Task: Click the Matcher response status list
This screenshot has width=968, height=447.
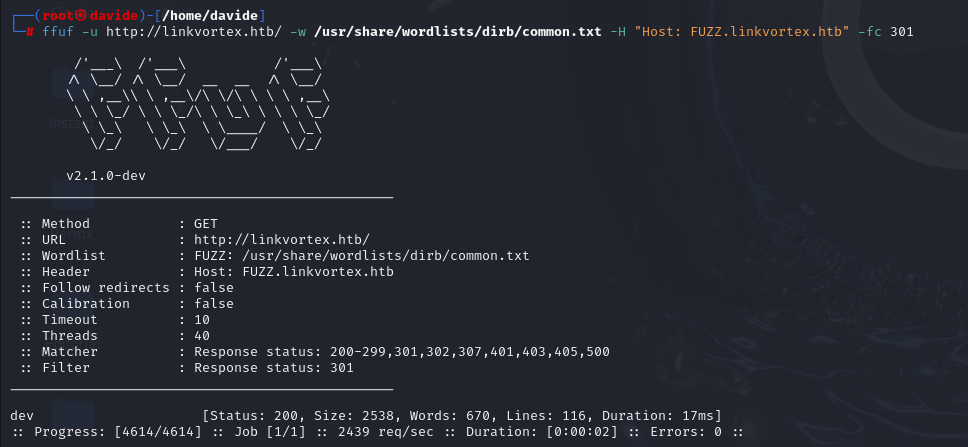Action: click(x=401, y=352)
